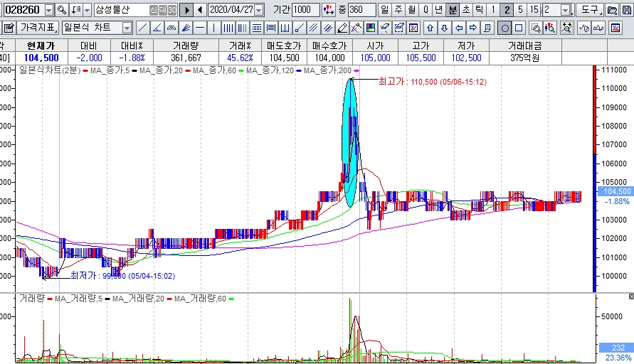Select the Fibonacci time-zone lines tool
Viewport: 634px width, 364px height.
[x=242, y=28]
